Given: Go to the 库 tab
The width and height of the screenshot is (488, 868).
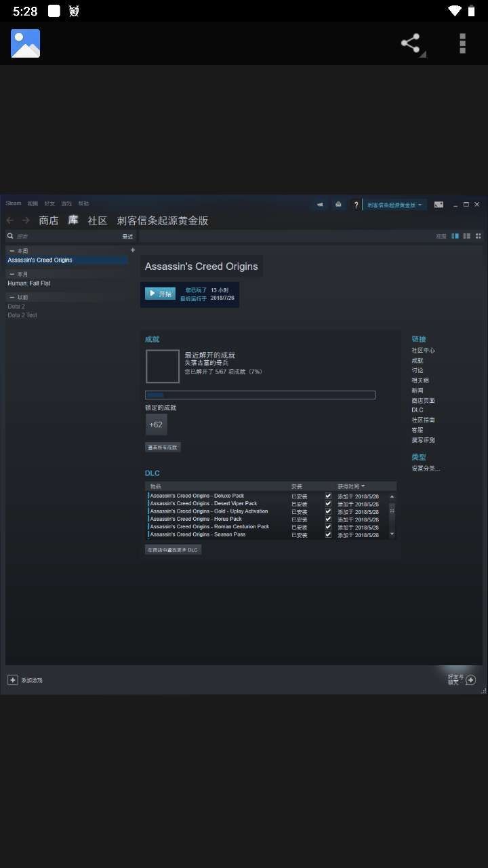Looking at the screenshot, I should coord(73,220).
